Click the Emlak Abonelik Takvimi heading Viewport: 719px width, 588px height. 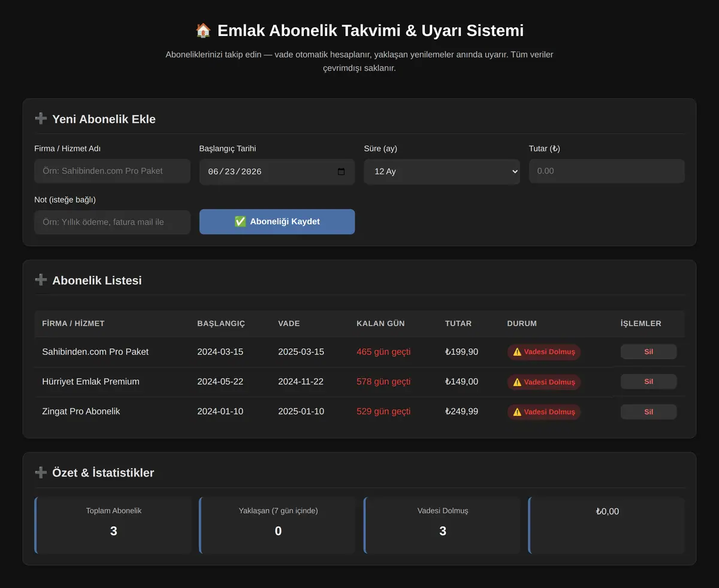359,31
